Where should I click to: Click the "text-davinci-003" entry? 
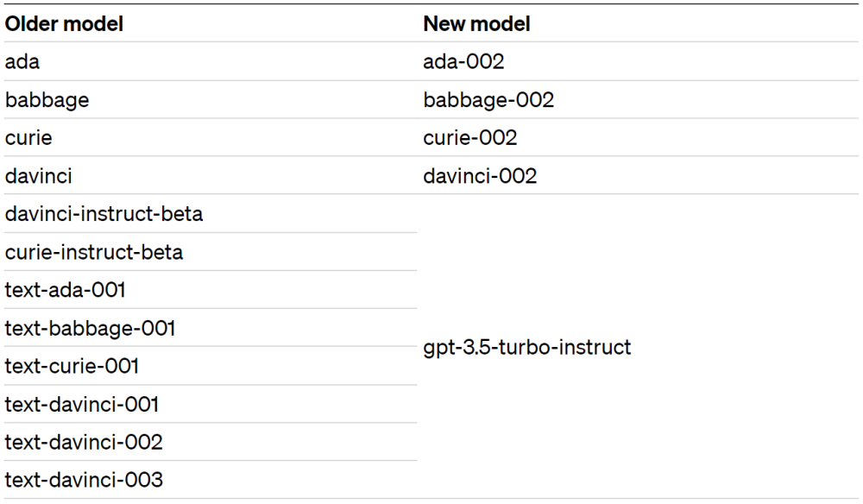[84, 480]
